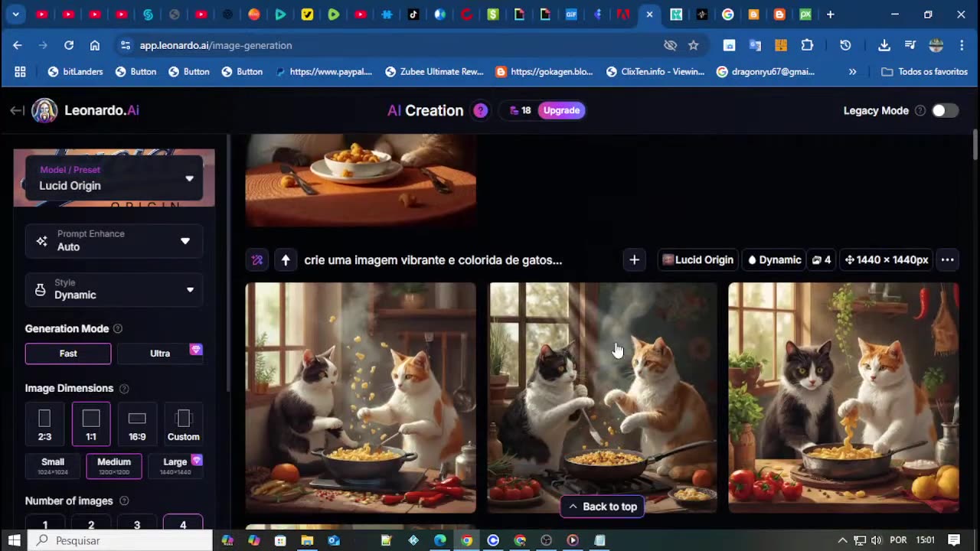Select Ultra generation mode
Screen dimensions: 980x551
click(x=160, y=354)
